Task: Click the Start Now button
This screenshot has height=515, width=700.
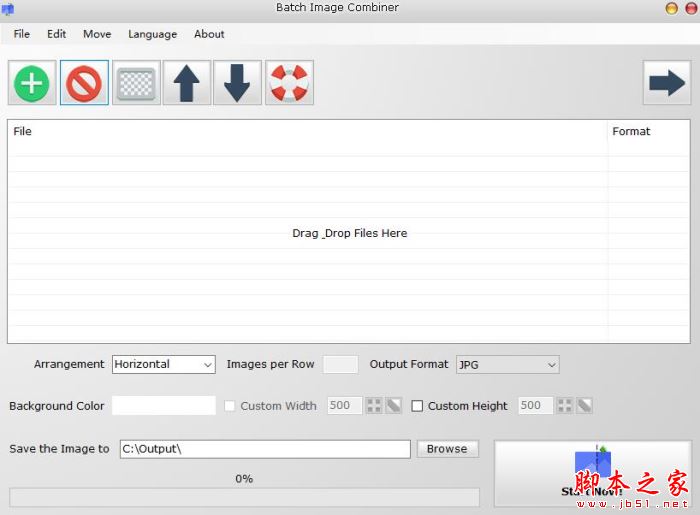Action: tap(592, 473)
